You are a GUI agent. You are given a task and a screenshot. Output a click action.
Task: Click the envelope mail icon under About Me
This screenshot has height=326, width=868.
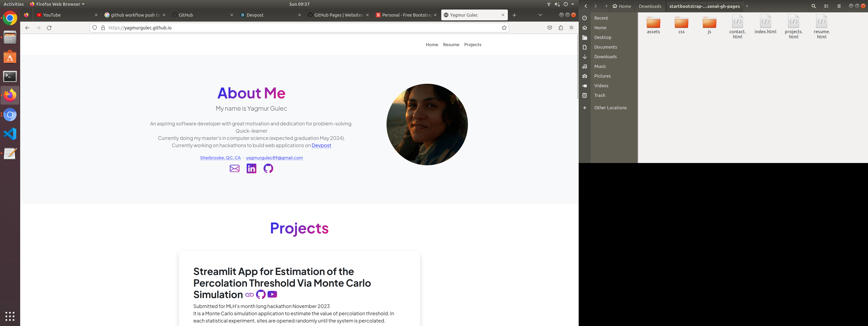tap(234, 168)
